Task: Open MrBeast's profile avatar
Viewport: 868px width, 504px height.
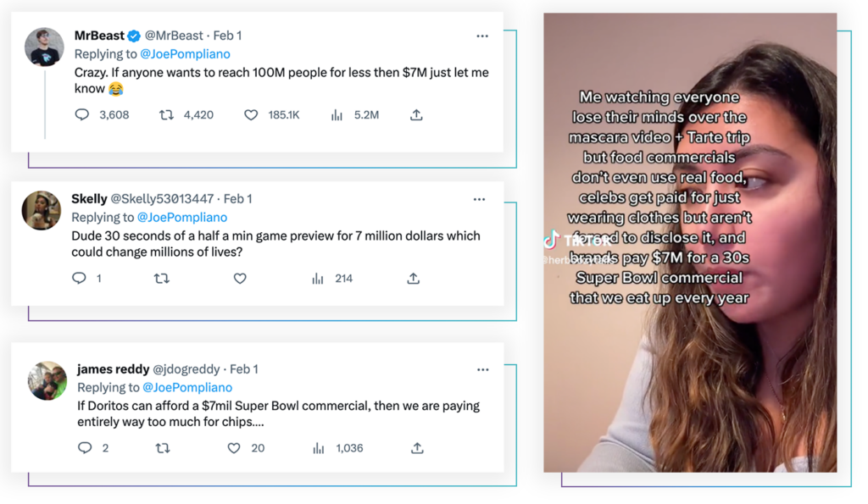Action: [x=44, y=47]
